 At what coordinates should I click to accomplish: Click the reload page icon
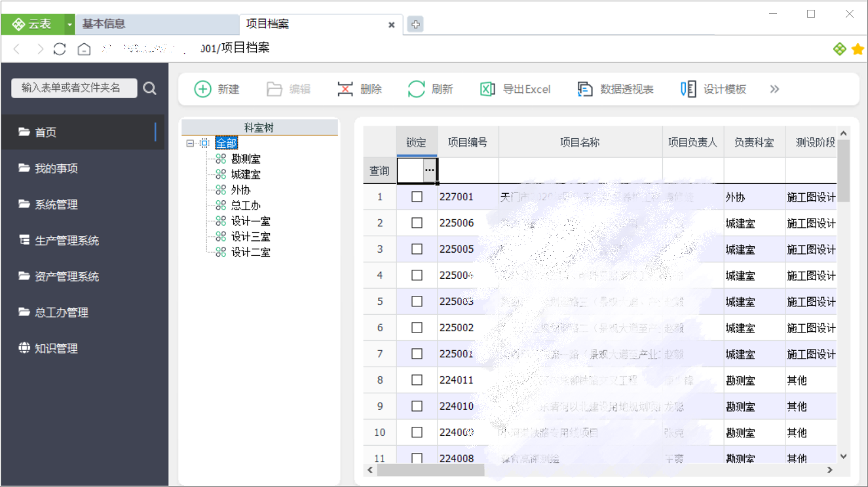click(x=60, y=49)
